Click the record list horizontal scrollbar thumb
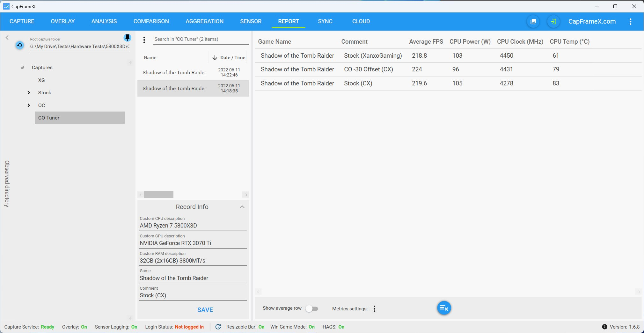 click(x=159, y=195)
